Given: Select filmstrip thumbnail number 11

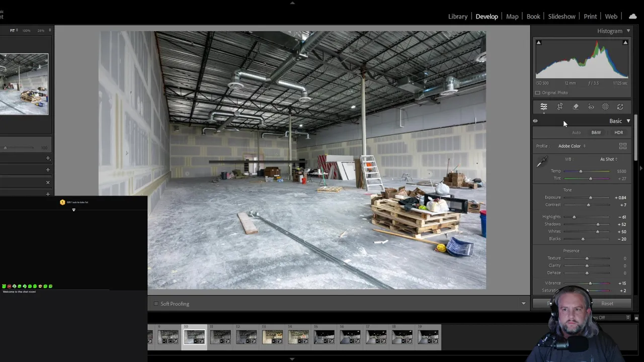Looking at the screenshot, I should [220, 337].
